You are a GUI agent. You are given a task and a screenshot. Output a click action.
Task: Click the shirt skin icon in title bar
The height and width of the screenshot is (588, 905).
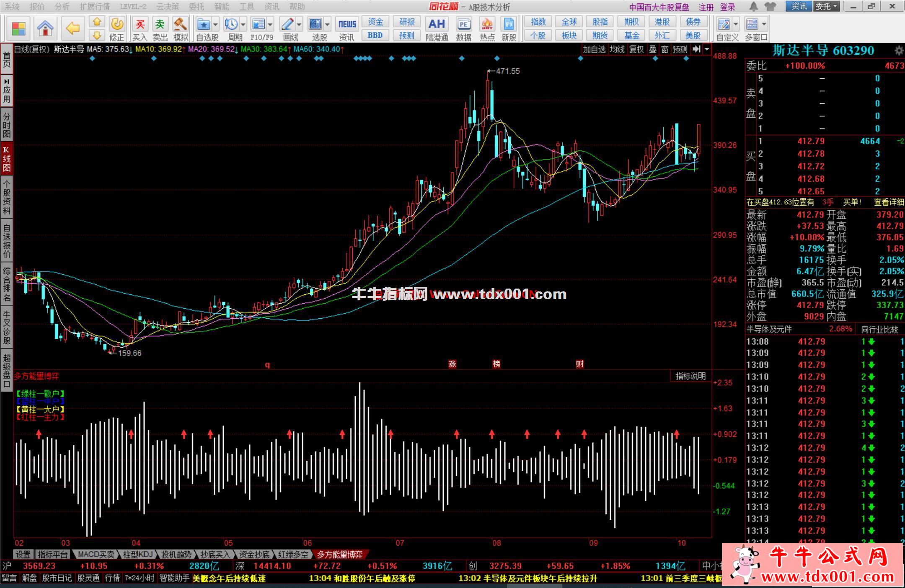(x=770, y=6)
